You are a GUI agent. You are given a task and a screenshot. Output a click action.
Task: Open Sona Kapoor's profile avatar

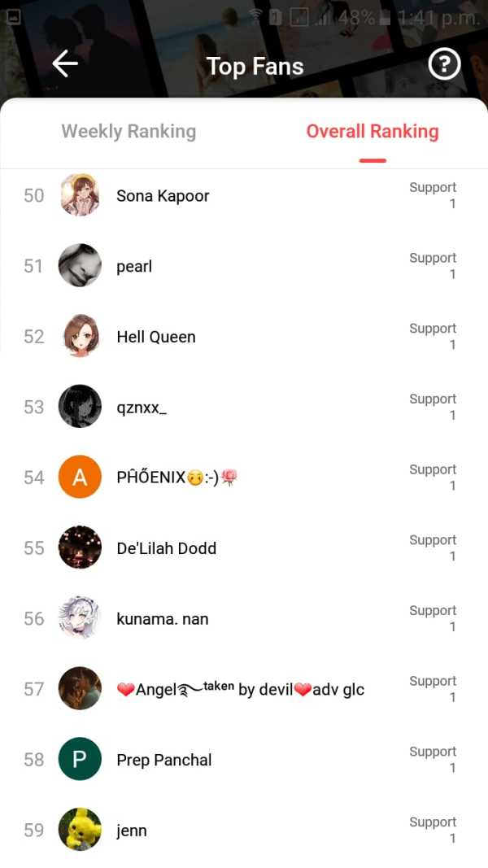pos(80,195)
